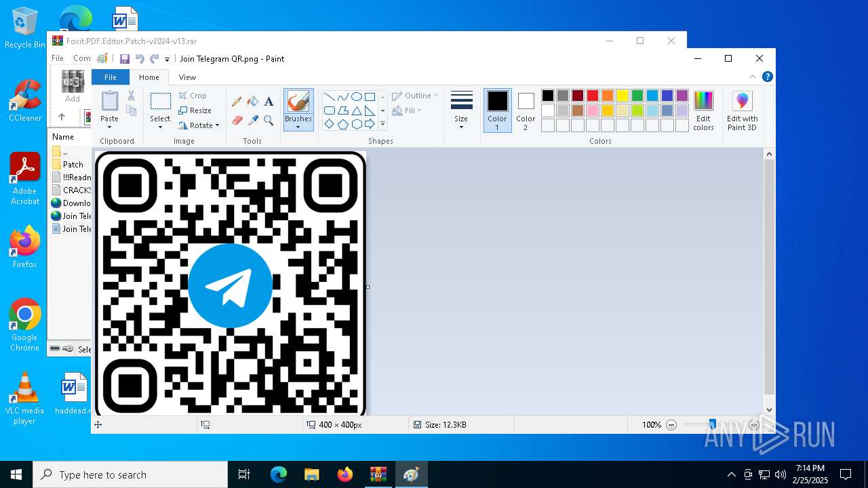Viewport: 868px width, 488px height.
Task: Click the zoom slider handle
Action: 712,425
